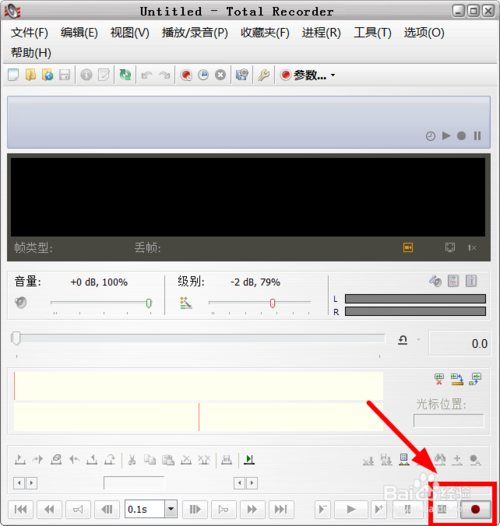Screen dimensions: 500x526
Task: Click the gray circled X toolbar icon
Action: (220, 75)
